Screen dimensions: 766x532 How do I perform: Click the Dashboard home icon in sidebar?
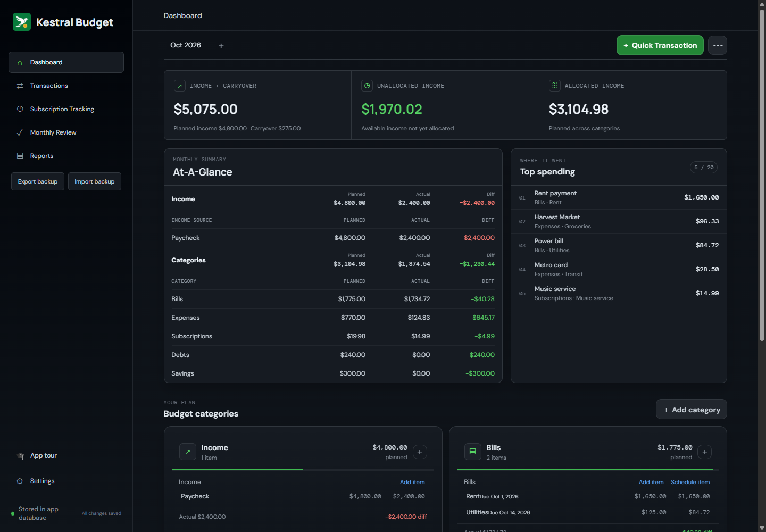[20, 63]
